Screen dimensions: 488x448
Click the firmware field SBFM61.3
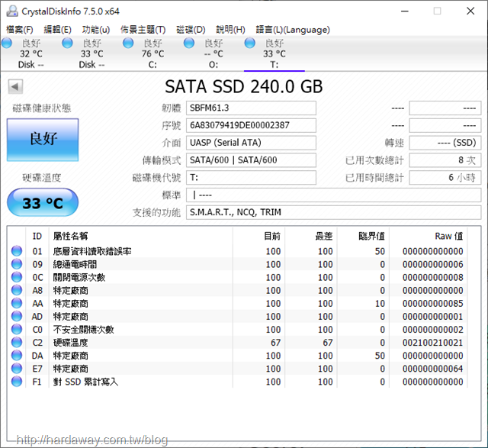click(251, 108)
